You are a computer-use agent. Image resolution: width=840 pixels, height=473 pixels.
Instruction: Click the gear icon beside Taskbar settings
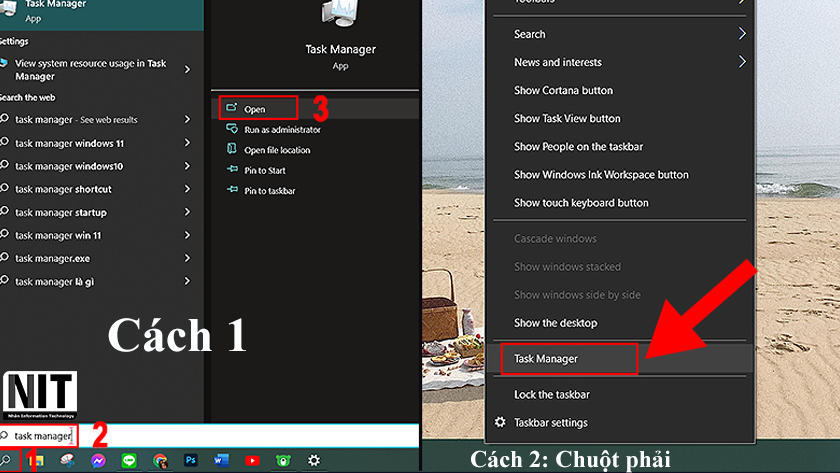[x=500, y=422]
